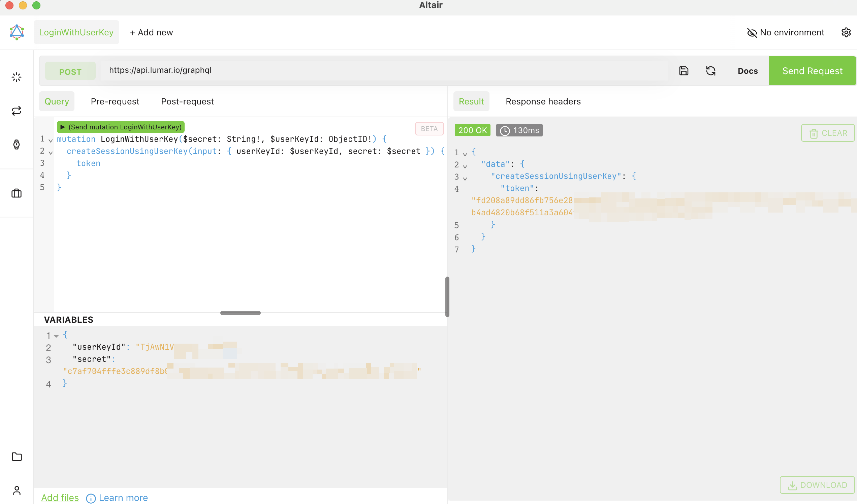Open the Docs panel
857x504 pixels.
(x=748, y=70)
